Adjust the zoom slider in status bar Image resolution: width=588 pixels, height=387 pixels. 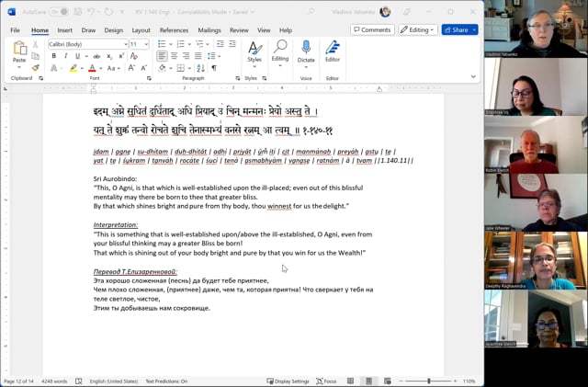pos(429,381)
